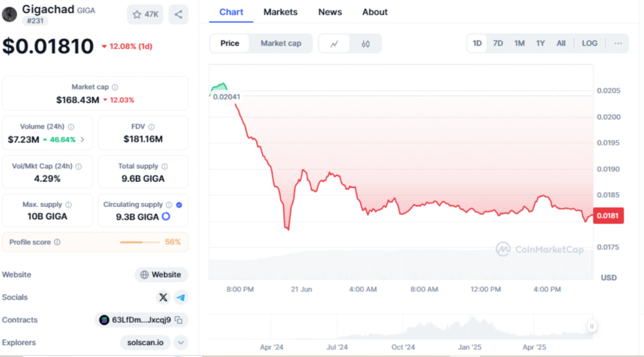The width and height of the screenshot is (644, 357).
Task: Toggle chart to Price view
Action: [x=230, y=43]
